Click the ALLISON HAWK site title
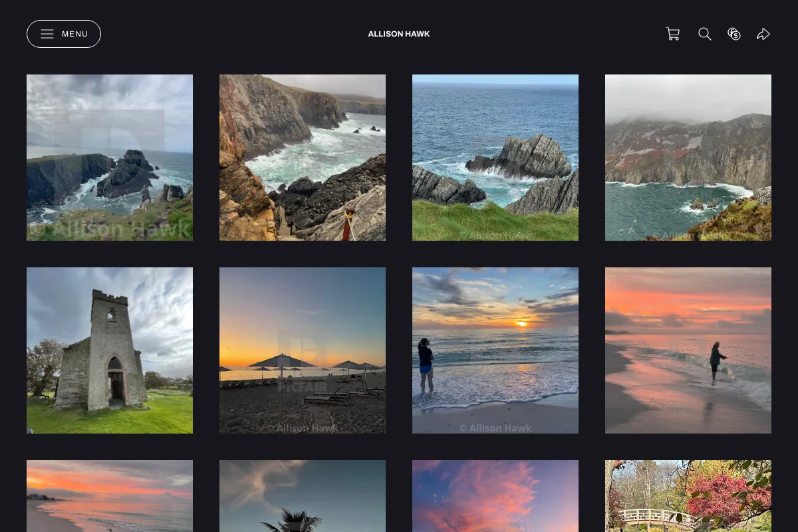 click(399, 34)
